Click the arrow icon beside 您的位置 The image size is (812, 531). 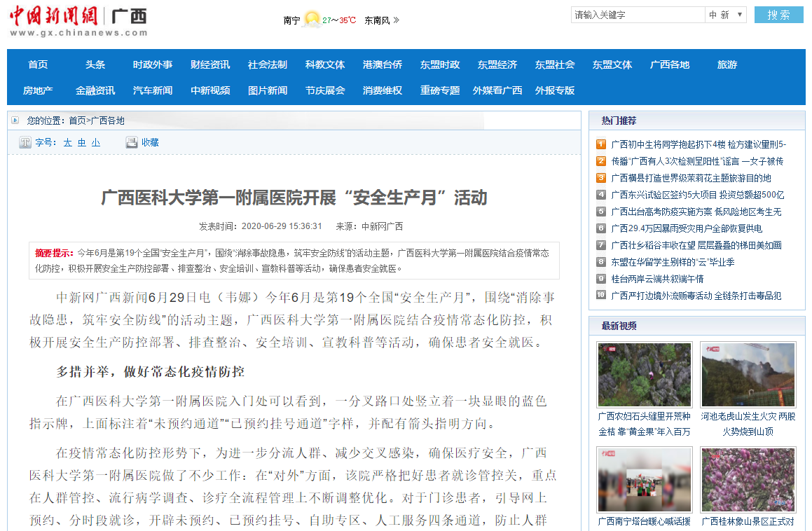(x=15, y=120)
